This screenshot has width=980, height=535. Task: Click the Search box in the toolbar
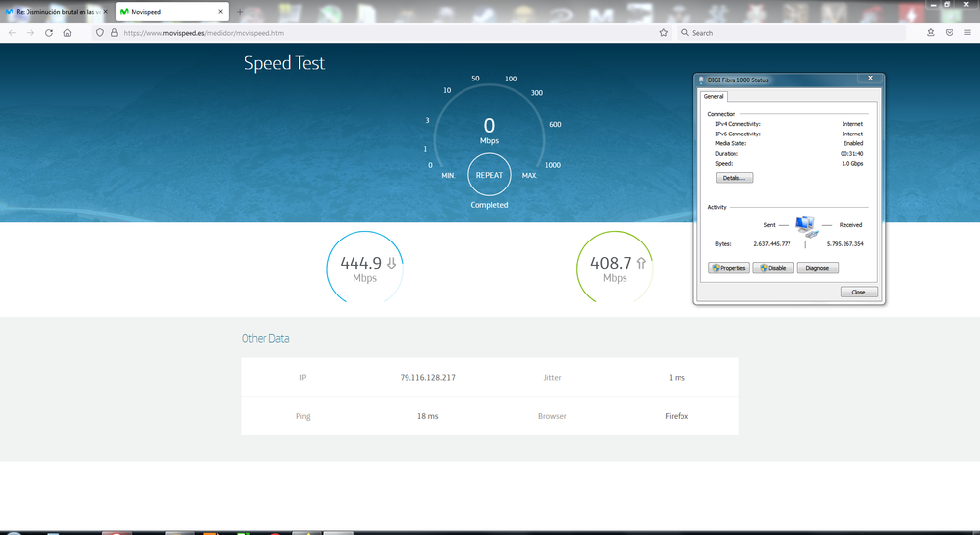[791, 33]
